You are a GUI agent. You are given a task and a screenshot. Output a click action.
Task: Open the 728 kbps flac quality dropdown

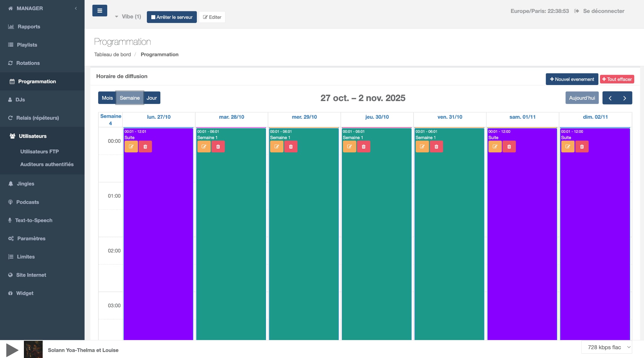pyautogui.click(x=607, y=347)
